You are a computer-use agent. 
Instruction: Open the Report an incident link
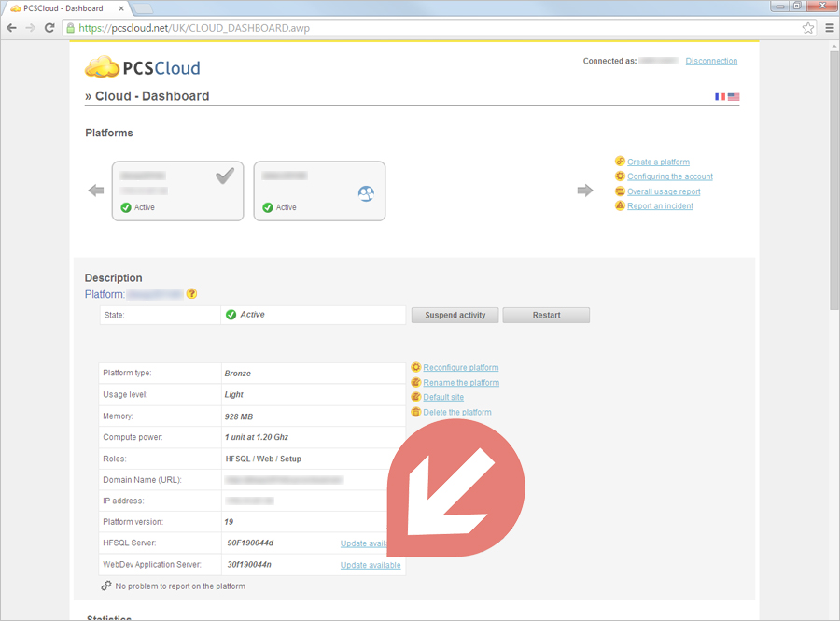pyautogui.click(x=660, y=205)
